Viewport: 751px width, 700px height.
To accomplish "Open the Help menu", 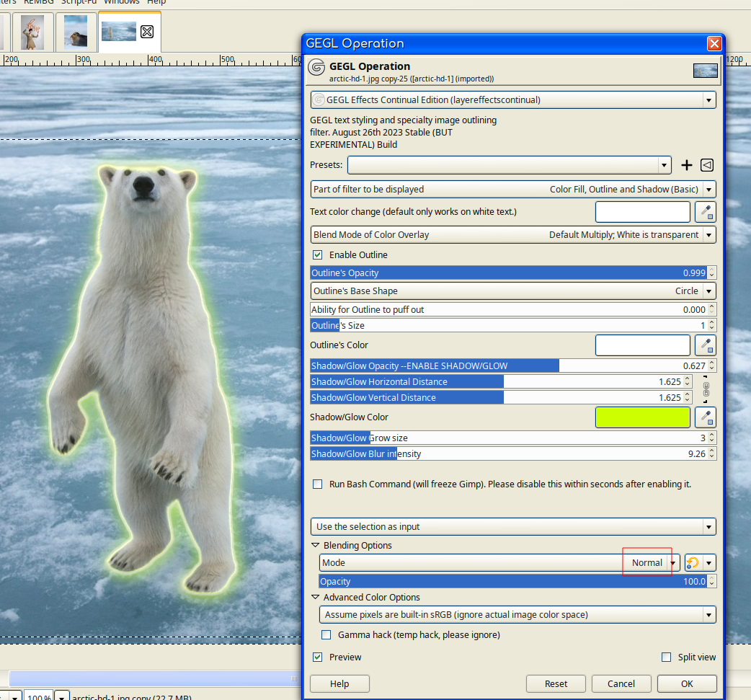I will [156, 2].
